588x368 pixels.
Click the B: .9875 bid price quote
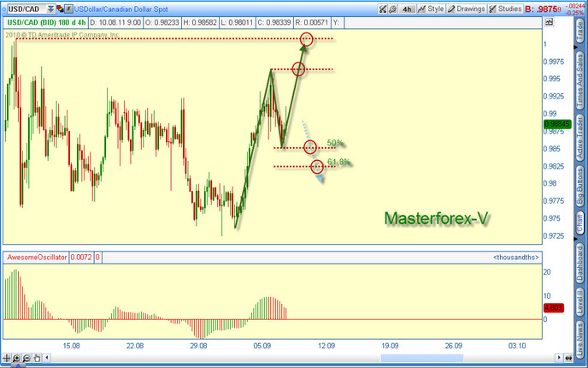point(543,9)
